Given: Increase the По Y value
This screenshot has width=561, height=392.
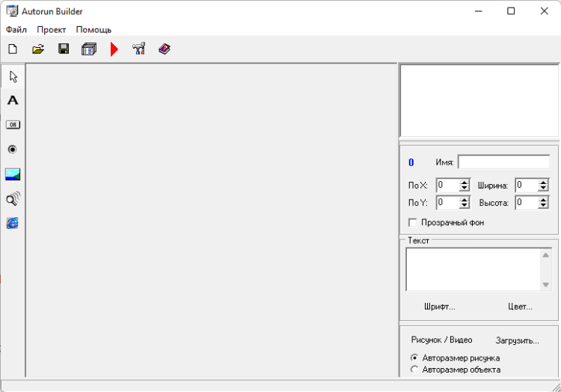Looking at the screenshot, I should click(x=464, y=200).
